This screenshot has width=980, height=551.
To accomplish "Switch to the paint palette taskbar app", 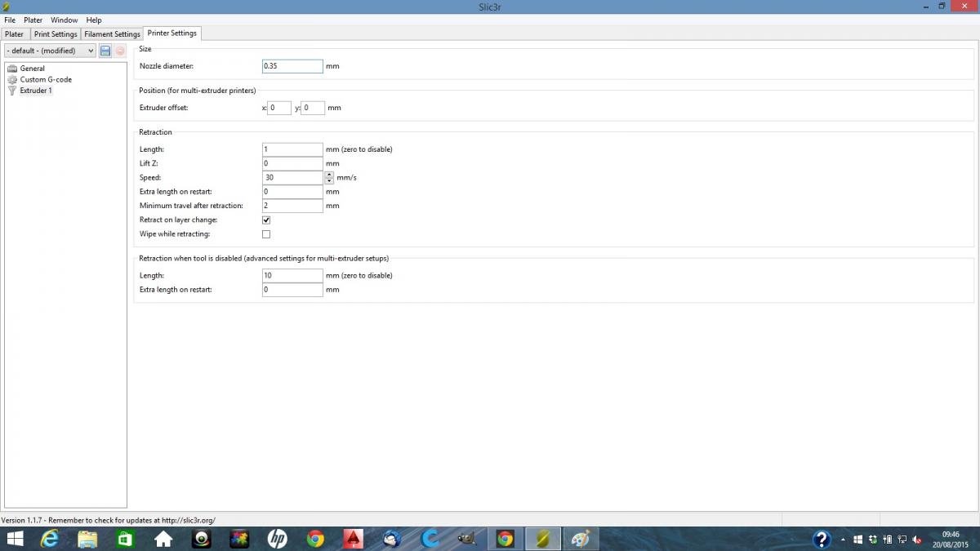I will pos(581,539).
